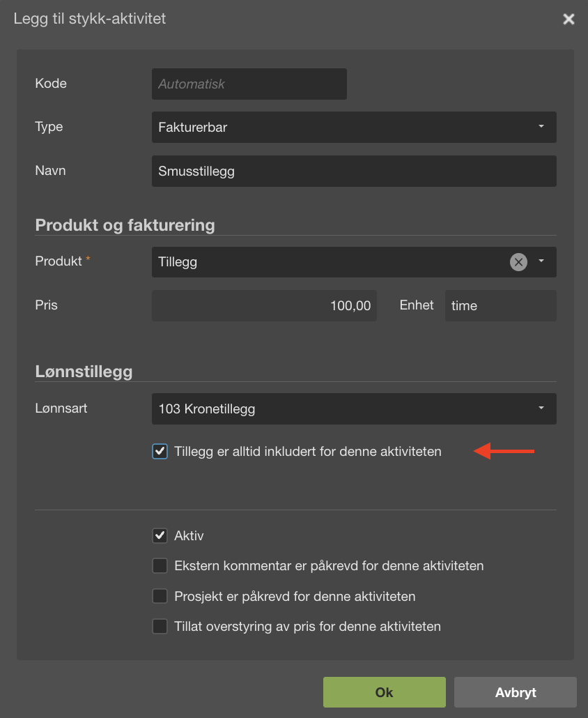Click the Kode label
588x718 pixels.
51,84
